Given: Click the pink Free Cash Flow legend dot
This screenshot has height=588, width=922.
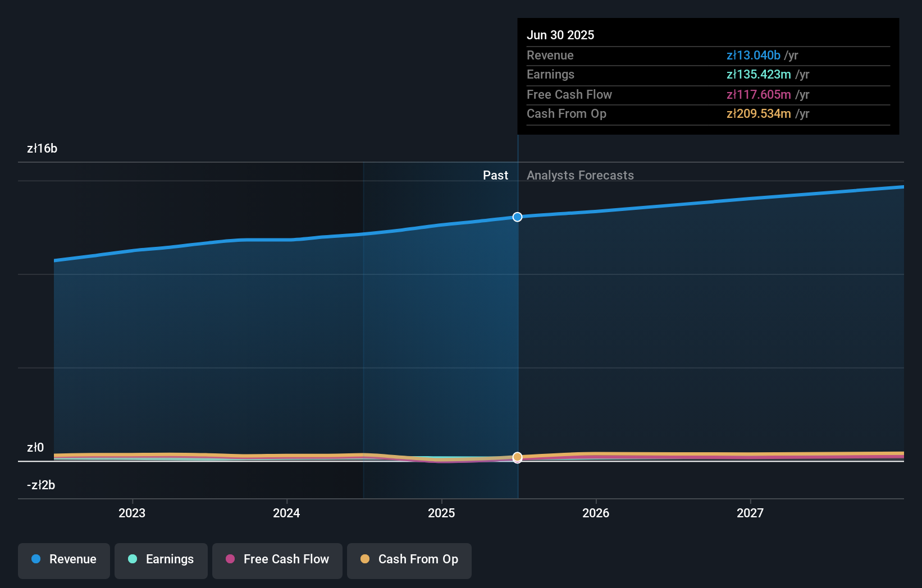Looking at the screenshot, I should [x=231, y=559].
